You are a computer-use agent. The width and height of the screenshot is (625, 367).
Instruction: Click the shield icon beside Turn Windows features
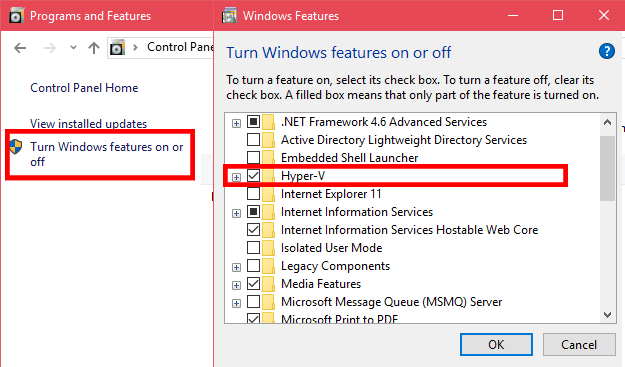click(16, 147)
